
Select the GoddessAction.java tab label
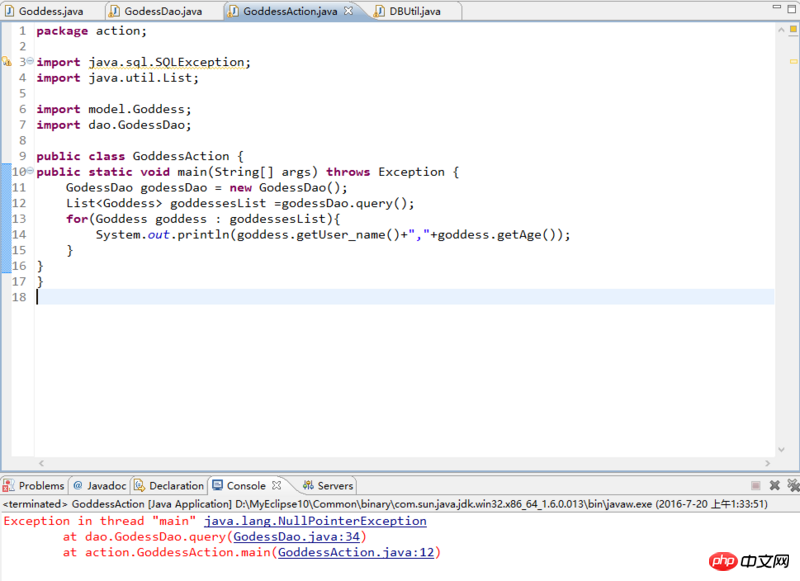289,11
